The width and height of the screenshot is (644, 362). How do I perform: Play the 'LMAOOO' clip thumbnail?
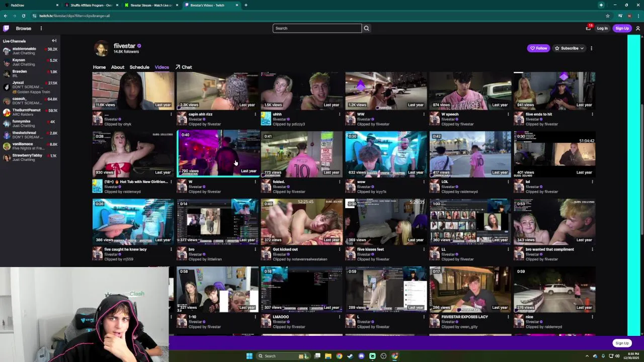(x=301, y=289)
